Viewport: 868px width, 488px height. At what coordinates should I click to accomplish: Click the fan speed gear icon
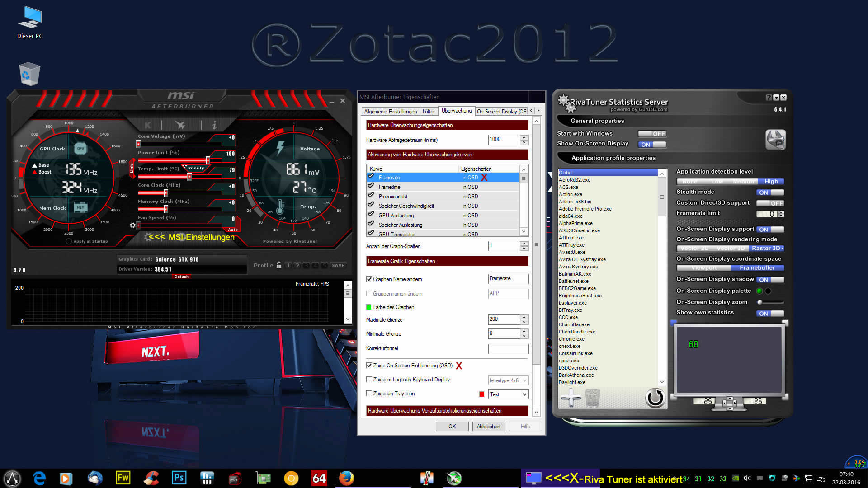coord(132,225)
